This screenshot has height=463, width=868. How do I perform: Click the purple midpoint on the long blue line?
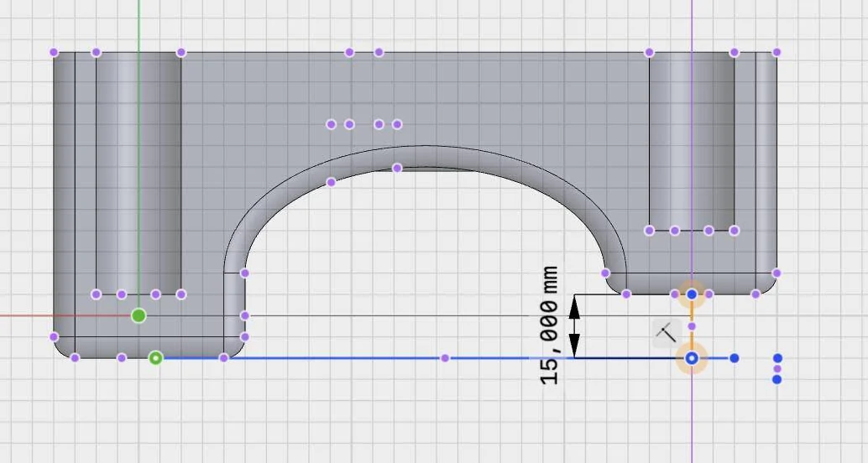445,358
